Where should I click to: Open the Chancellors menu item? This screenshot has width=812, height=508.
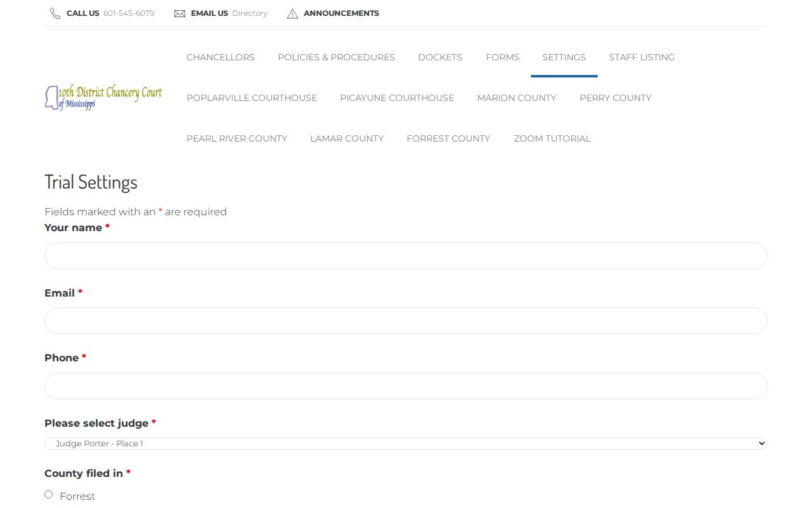[x=221, y=57]
